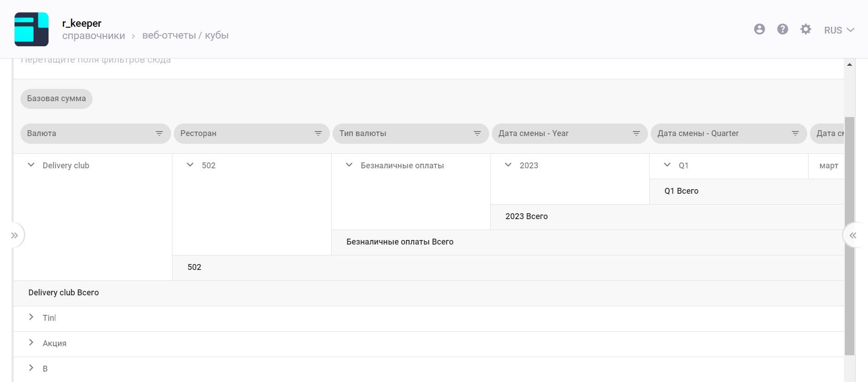The width and height of the screenshot is (868, 382).
Task: Expand left side panel with double arrow
Action: click(x=15, y=235)
